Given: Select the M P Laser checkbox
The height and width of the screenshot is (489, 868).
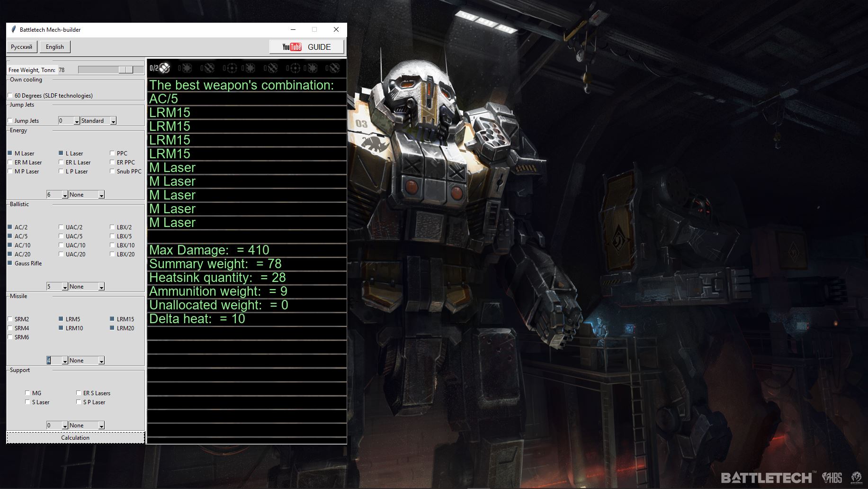Looking at the screenshot, I should click(10, 172).
